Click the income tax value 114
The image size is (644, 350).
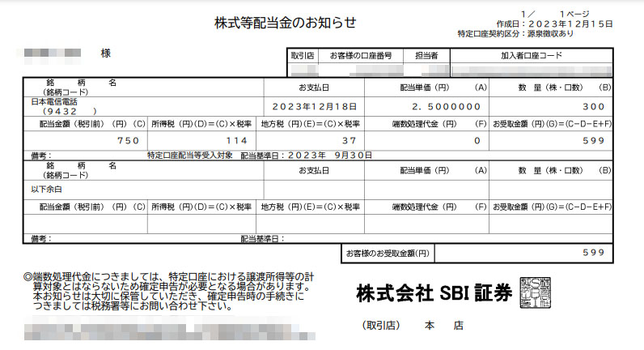click(x=235, y=140)
